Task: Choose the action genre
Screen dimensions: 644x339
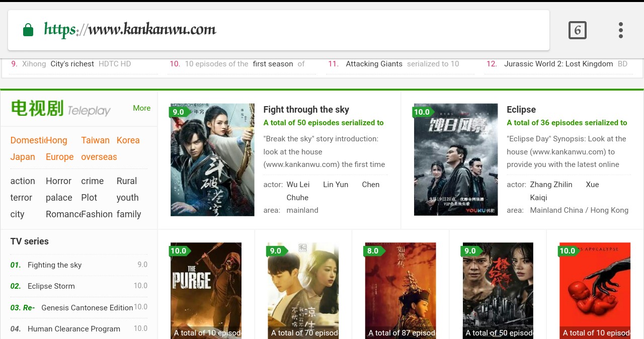Action: (23, 181)
